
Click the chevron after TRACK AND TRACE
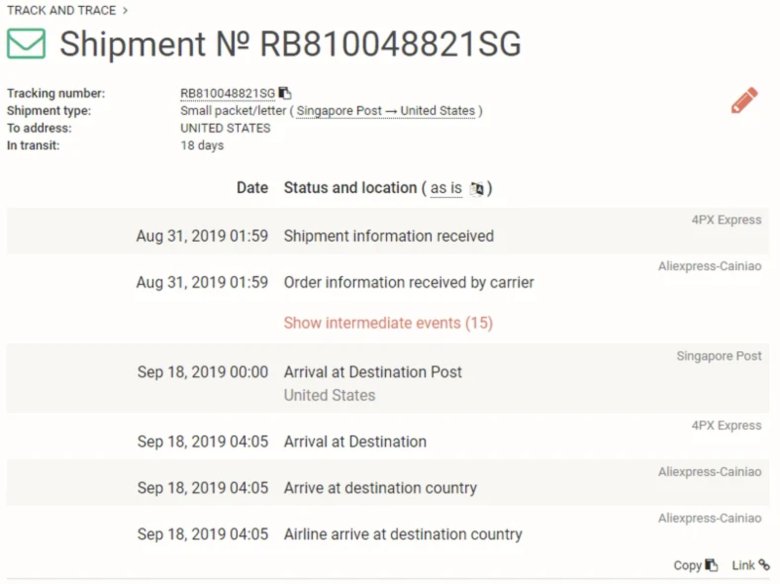pyautogui.click(x=125, y=10)
